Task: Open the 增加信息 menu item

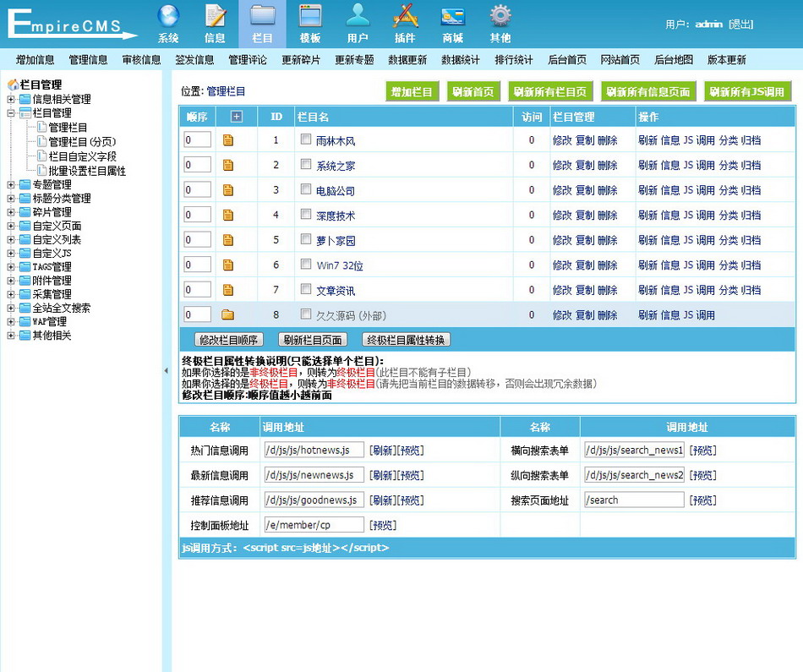Action: tap(35, 60)
